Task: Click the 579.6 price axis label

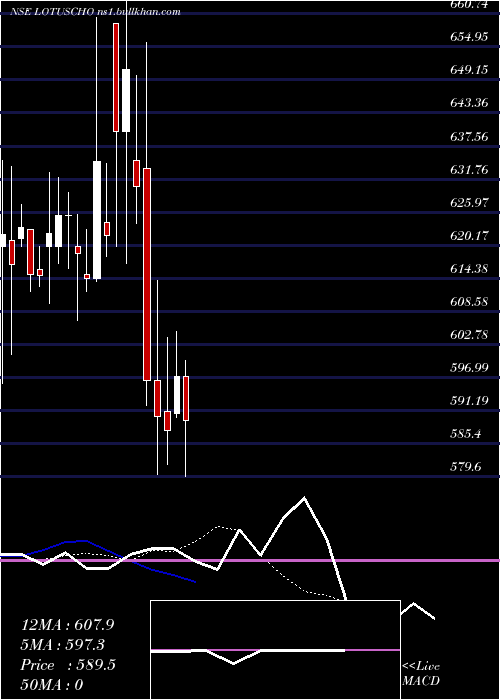Action: click(465, 467)
